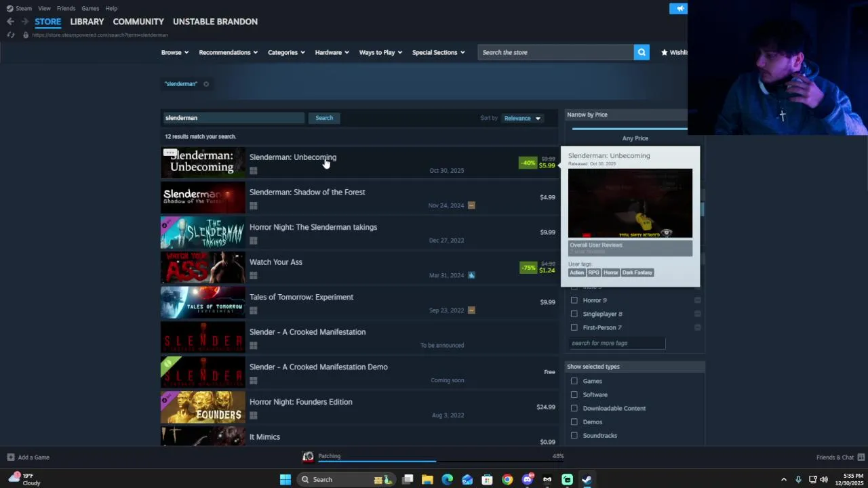Click the review icon on Watch Your Ass row

click(x=471, y=275)
